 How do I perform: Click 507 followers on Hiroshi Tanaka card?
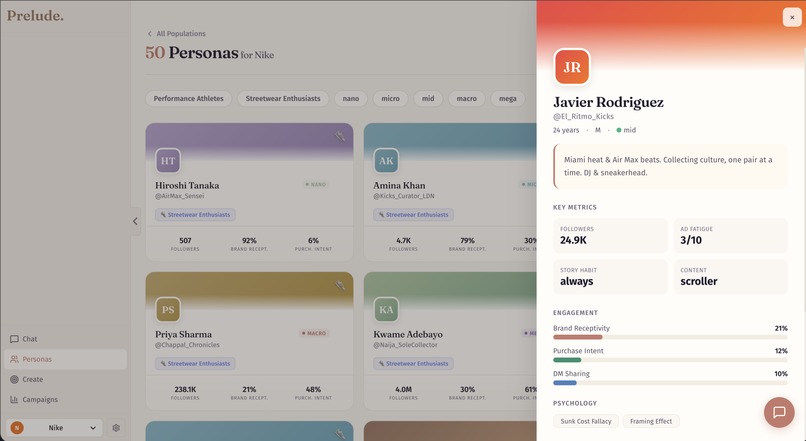point(185,244)
